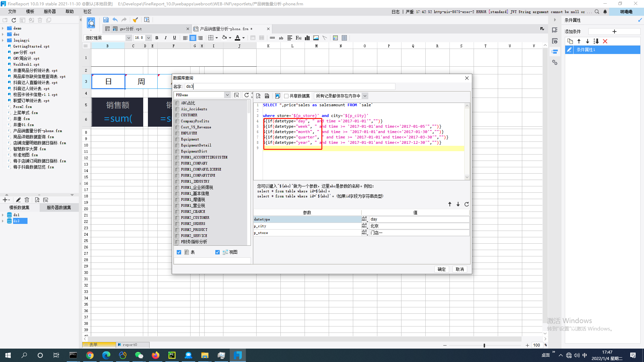This screenshot has height=362, width=644.
Task: Move parameter up with arrow icon
Action: [x=450, y=204]
